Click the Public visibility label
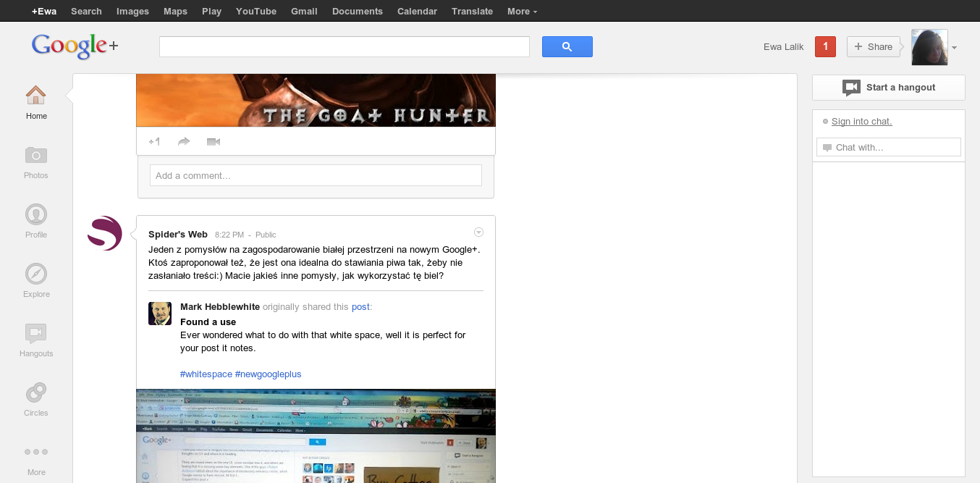 click(266, 235)
